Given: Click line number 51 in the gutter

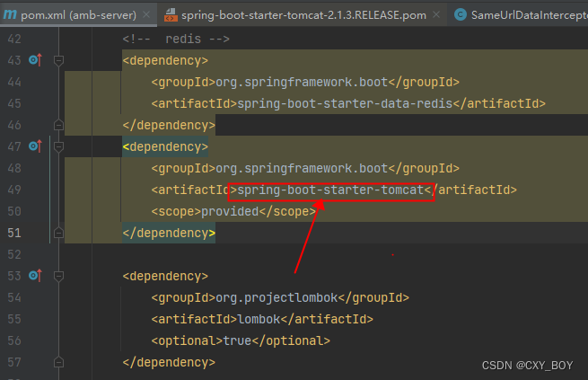Looking at the screenshot, I should tap(14, 233).
